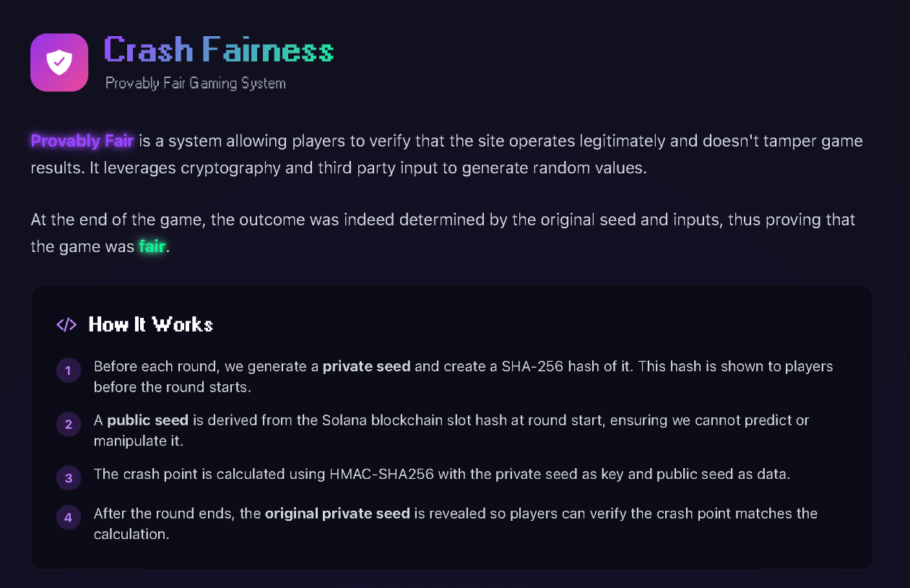Select the step 2 number badge
Image resolution: width=910 pixels, height=588 pixels.
click(x=69, y=424)
